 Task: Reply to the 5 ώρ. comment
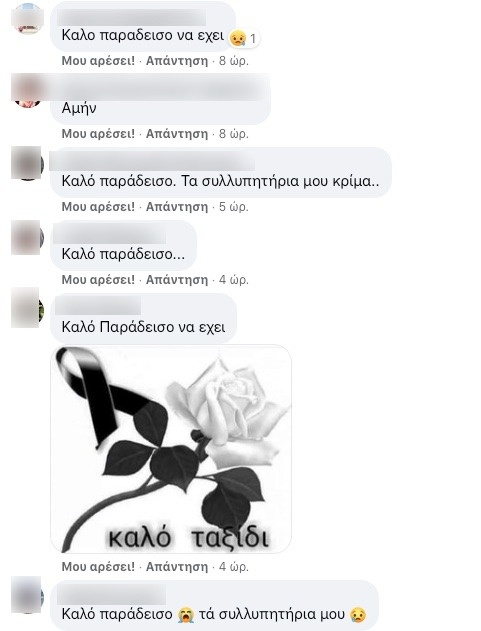click(x=177, y=207)
